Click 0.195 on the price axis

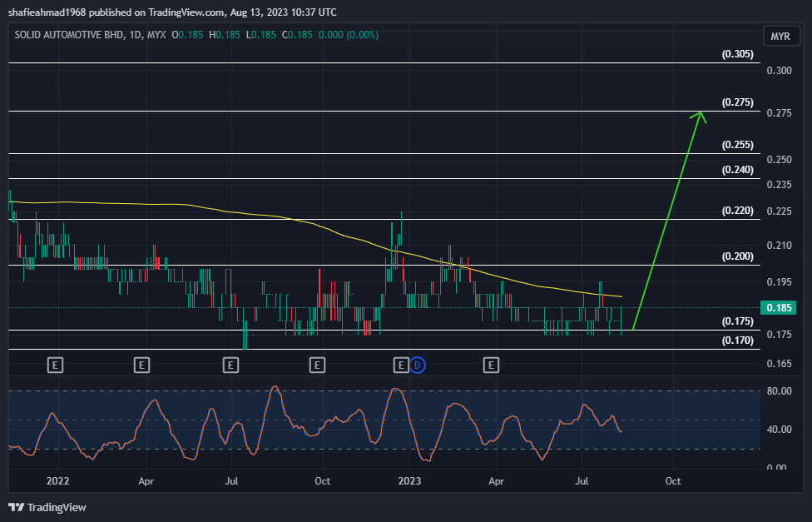click(x=779, y=282)
